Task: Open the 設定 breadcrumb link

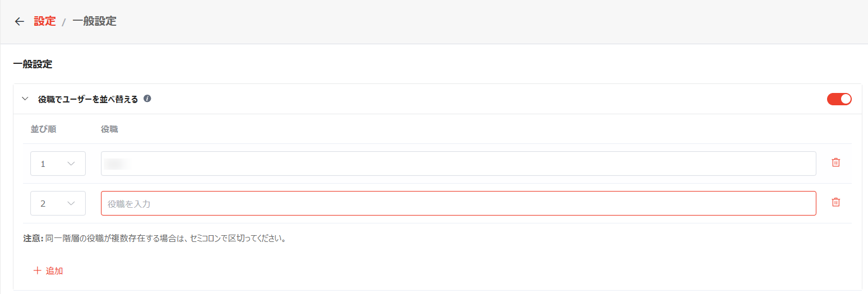Action: (45, 21)
